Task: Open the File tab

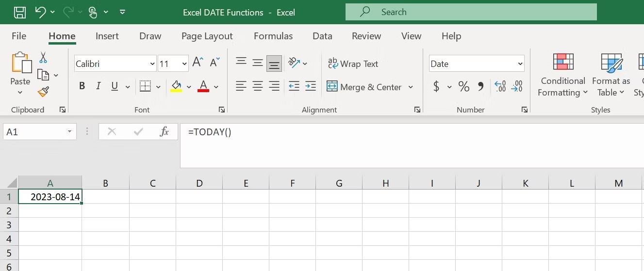Action: 19,36
